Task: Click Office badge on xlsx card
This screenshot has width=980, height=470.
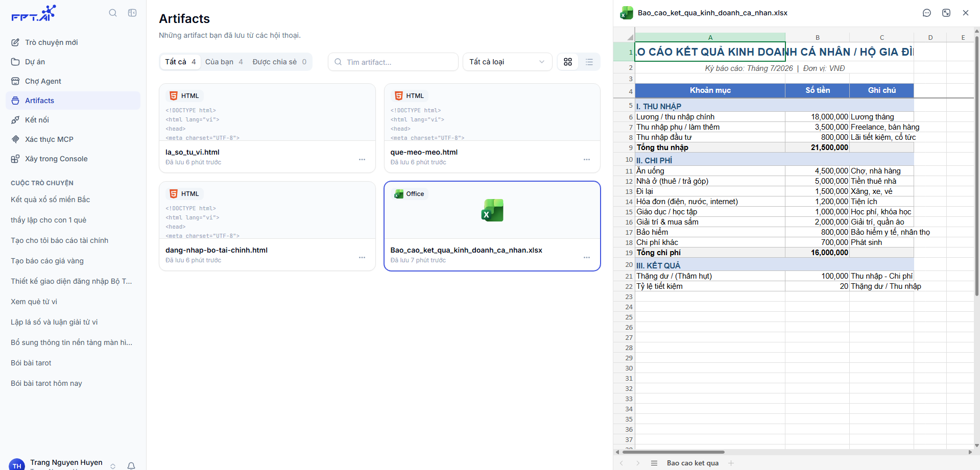Action: 409,193
